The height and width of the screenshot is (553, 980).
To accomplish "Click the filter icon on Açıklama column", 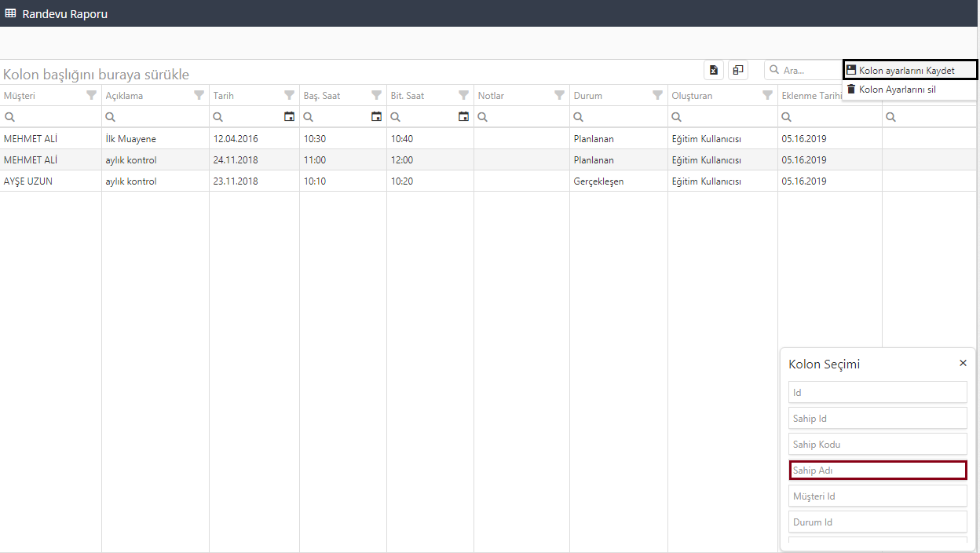I will [199, 95].
